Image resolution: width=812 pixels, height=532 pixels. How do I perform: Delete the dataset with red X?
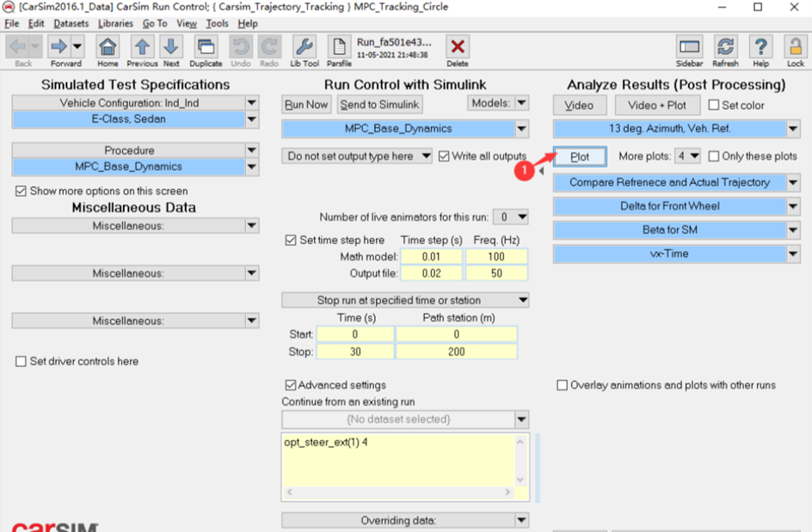(x=458, y=46)
